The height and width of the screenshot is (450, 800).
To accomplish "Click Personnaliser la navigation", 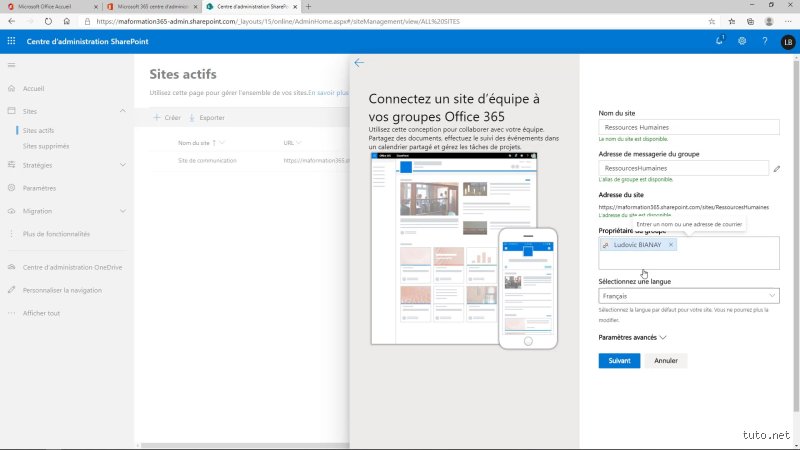I will tap(62, 290).
